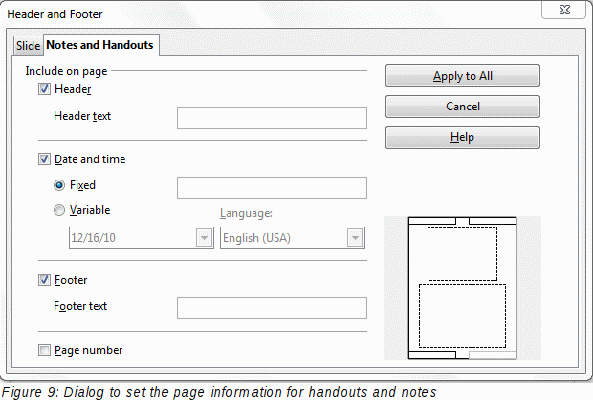Open the 12/16/10 date format dropdown
The image size is (593, 401).
click(141, 238)
